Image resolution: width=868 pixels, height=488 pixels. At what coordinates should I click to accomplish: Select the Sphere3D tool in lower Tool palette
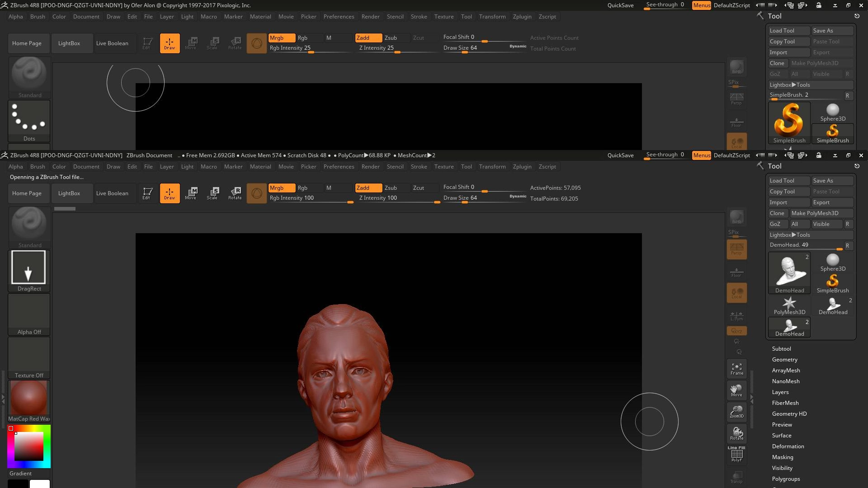click(833, 263)
